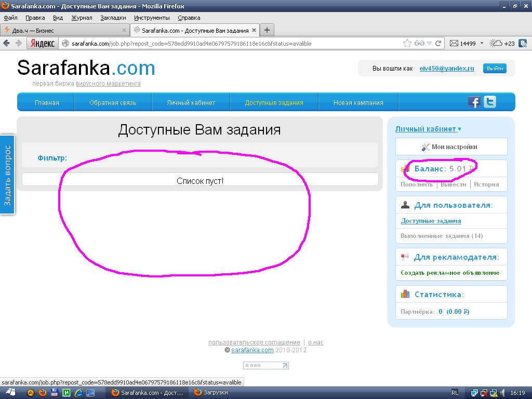Go to Главная in navigation bar
The image size is (532, 399).
[47, 102]
